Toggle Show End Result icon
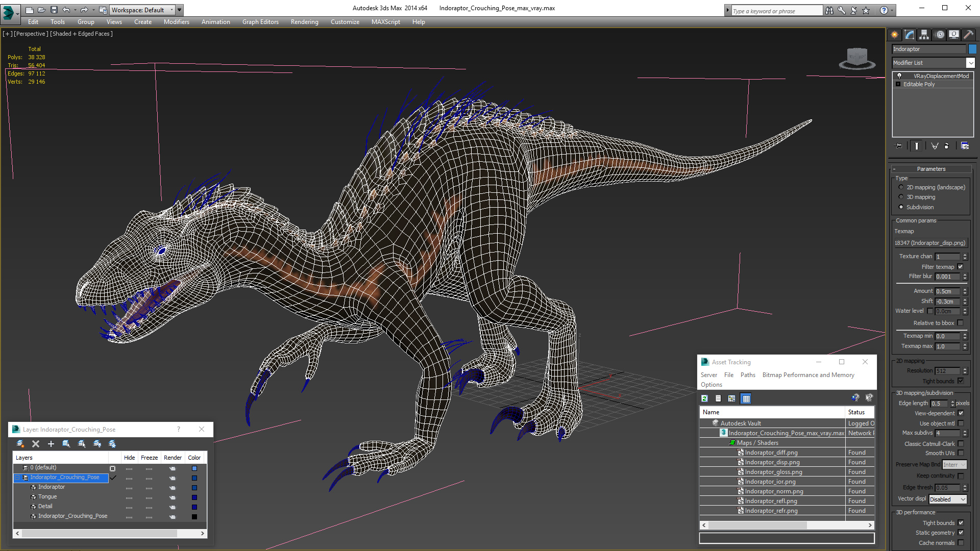The width and height of the screenshot is (980, 551). pyautogui.click(x=917, y=146)
